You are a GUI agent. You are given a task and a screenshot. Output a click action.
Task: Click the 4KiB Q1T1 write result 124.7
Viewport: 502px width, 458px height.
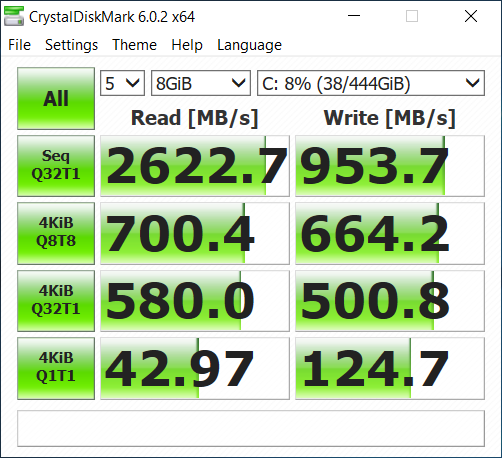pos(390,368)
